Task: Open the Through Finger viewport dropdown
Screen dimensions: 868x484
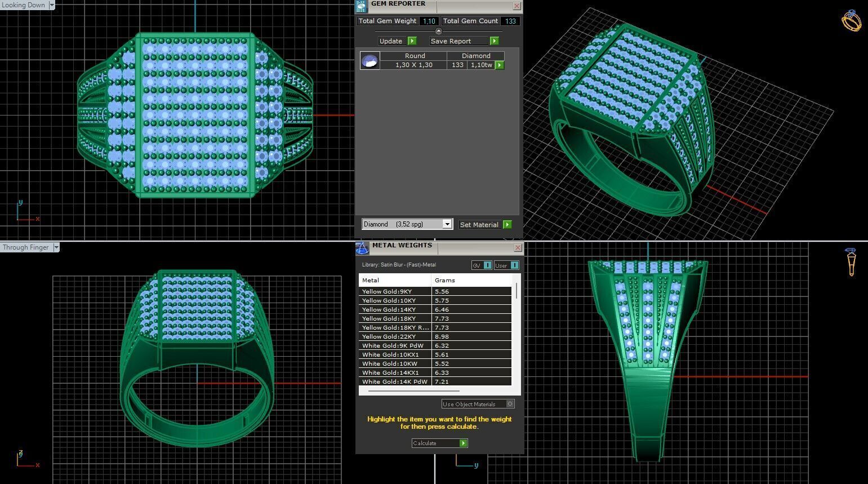Action: point(56,247)
